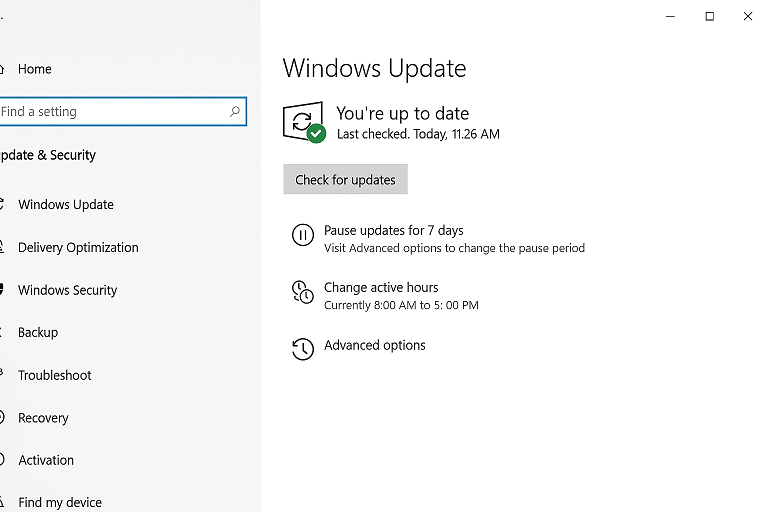Open the Troubleshoot page

(x=54, y=375)
